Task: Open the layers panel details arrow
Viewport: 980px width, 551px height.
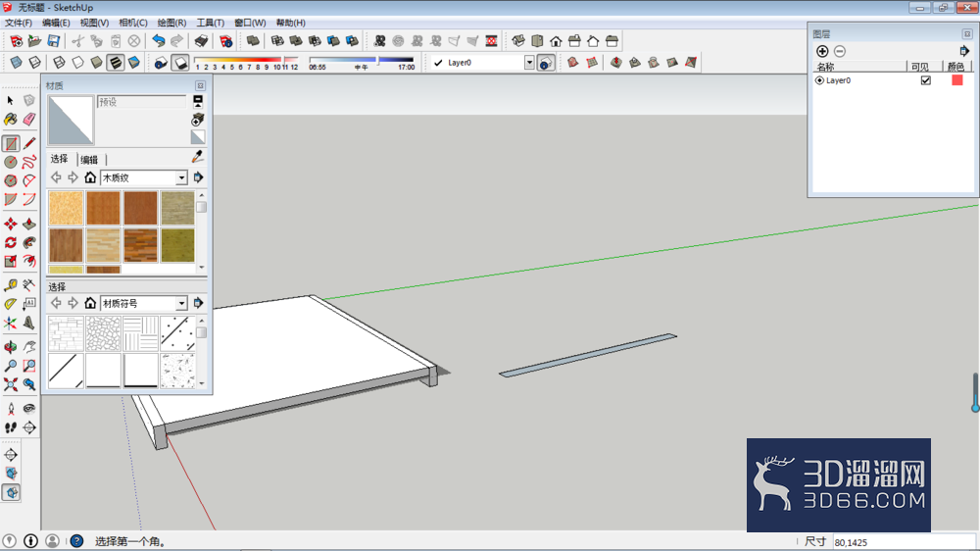Action: pyautogui.click(x=963, y=51)
